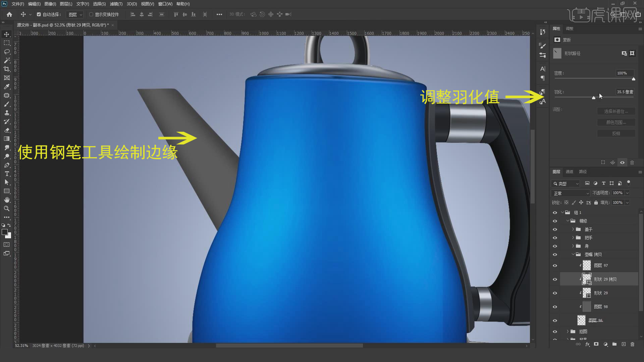The width and height of the screenshot is (644, 362).
Task: Uncheck the 自动选择 checkbox
Action: pos(39,14)
